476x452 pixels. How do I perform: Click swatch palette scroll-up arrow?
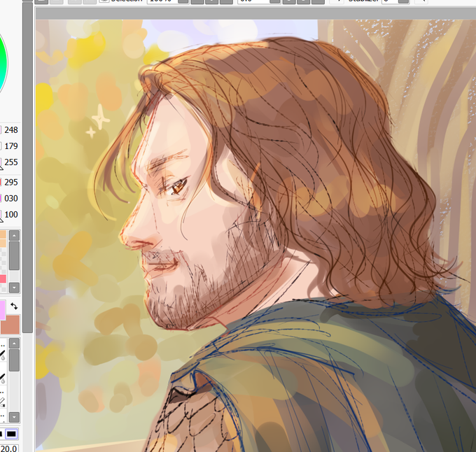14,235
